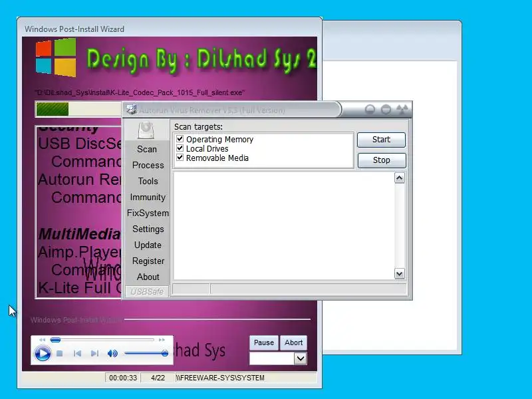Click the empty scan results list area
Viewport: 532px width, 399px height.
tap(284, 226)
